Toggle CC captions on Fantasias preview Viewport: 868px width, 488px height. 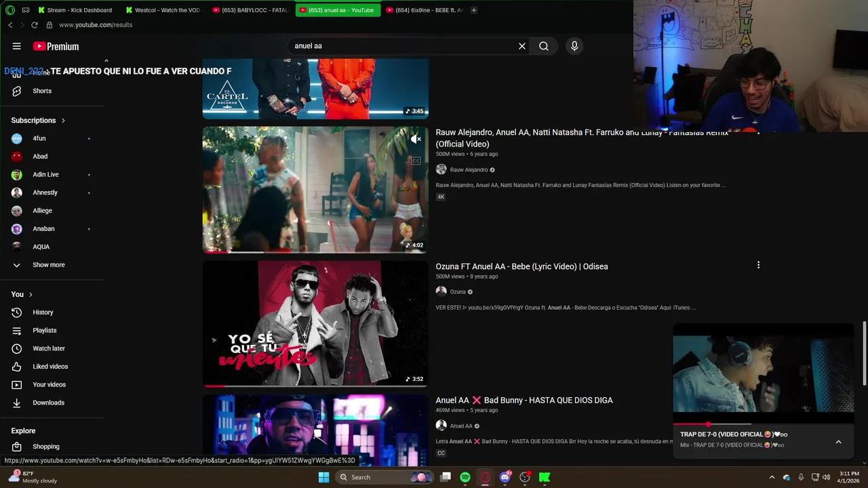[416, 161]
